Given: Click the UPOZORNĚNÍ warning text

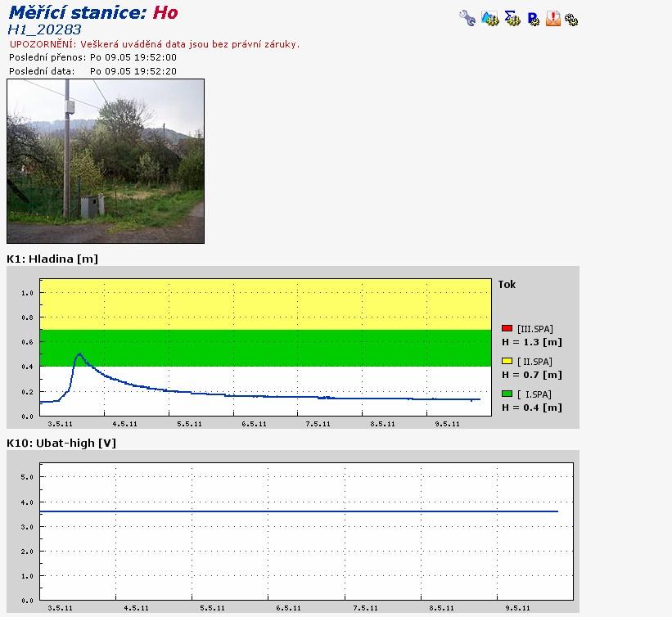Looking at the screenshot, I should 154,44.
